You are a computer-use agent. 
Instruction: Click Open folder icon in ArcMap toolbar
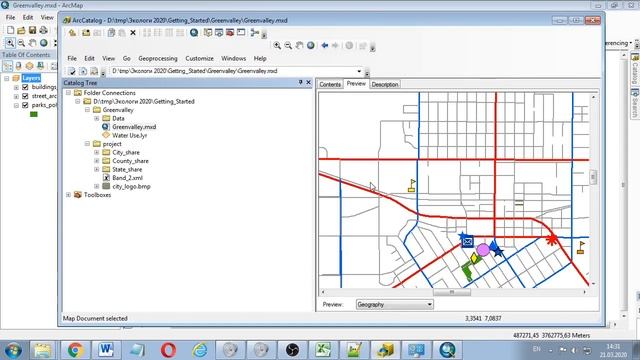click(21, 30)
